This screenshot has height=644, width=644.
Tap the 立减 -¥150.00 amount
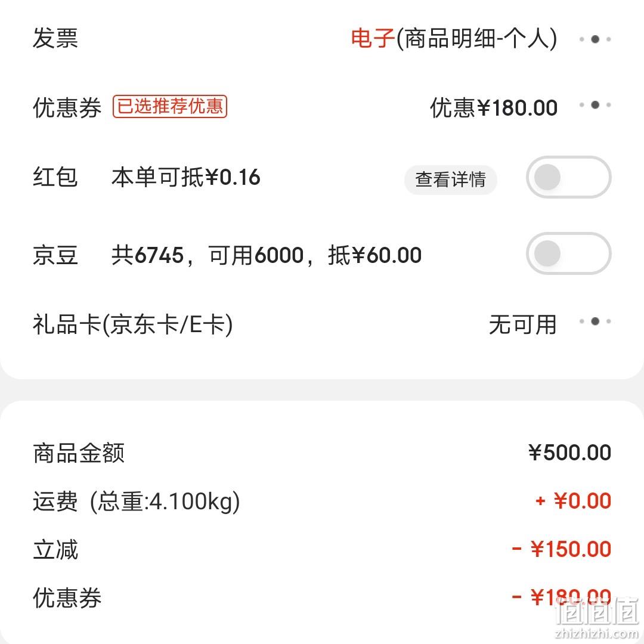[x=562, y=549]
